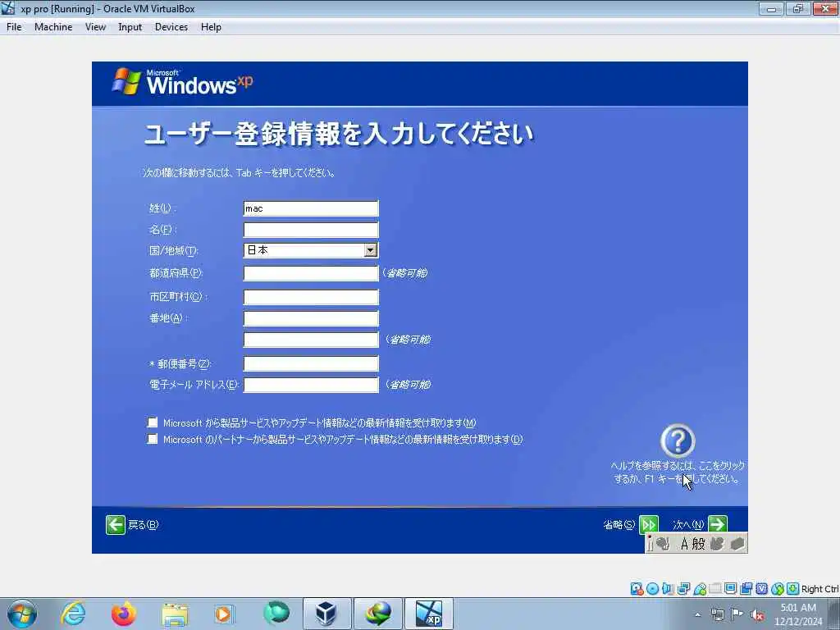This screenshot has height=630, width=840.
Task: Click the second address line field
Action: [311, 340]
